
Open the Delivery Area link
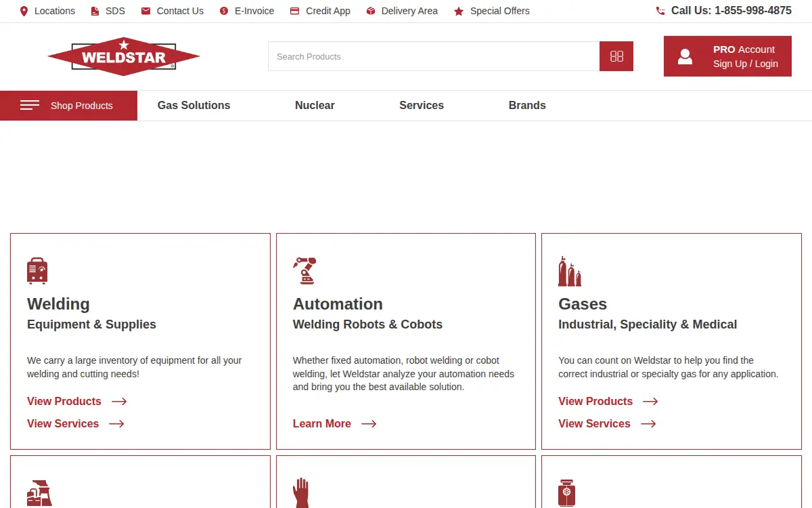pyautogui.click(x=409, y=11)
